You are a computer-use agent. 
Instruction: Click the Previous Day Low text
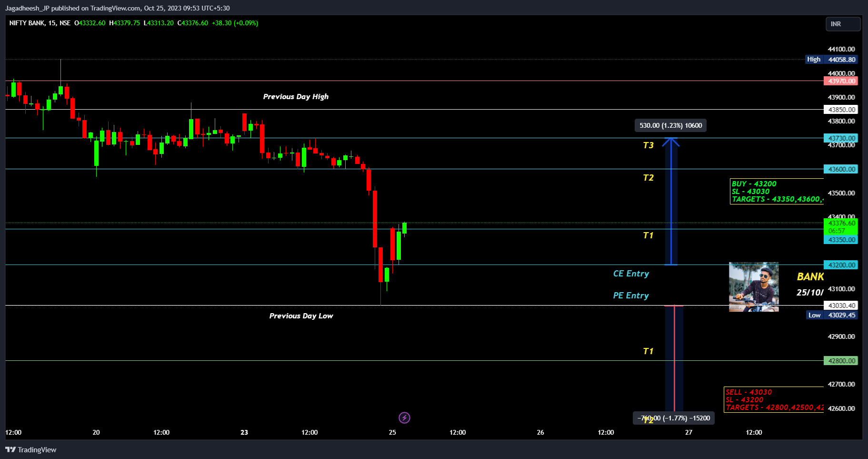[x=301, y=316]
